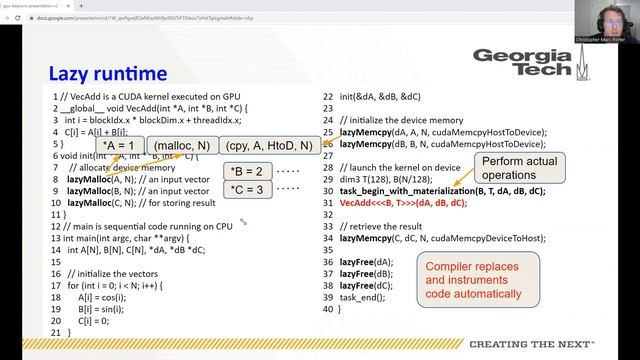This screenshot has height=360, width=640.
Task: Click line 30 task_begin_with_materialization
Action: click(x=442, y=191)
